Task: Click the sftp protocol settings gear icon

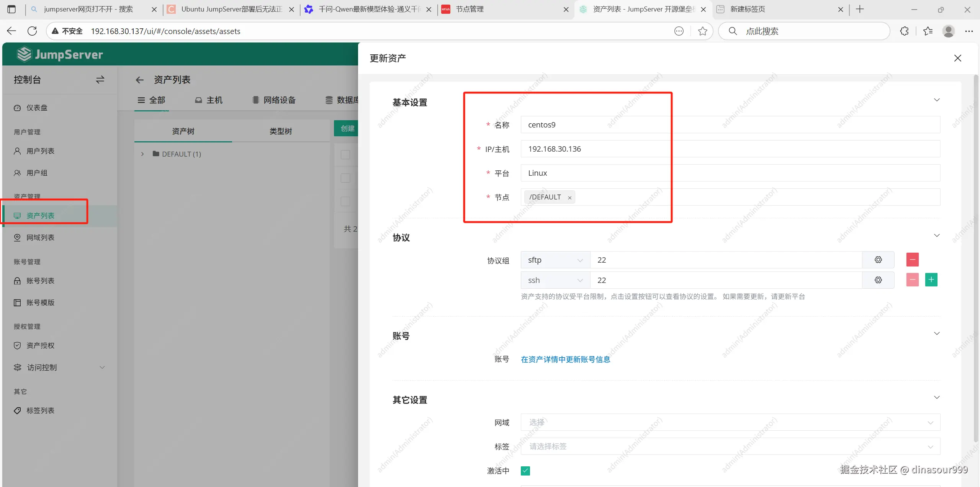Action: point(878,260)
